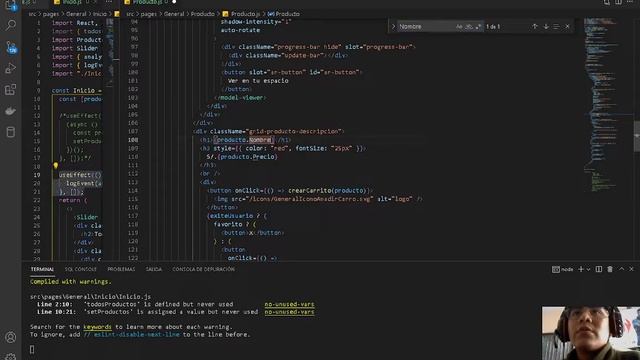
Task: Switch to TERMINAL panel tab
Action: (x=42, y=269)
